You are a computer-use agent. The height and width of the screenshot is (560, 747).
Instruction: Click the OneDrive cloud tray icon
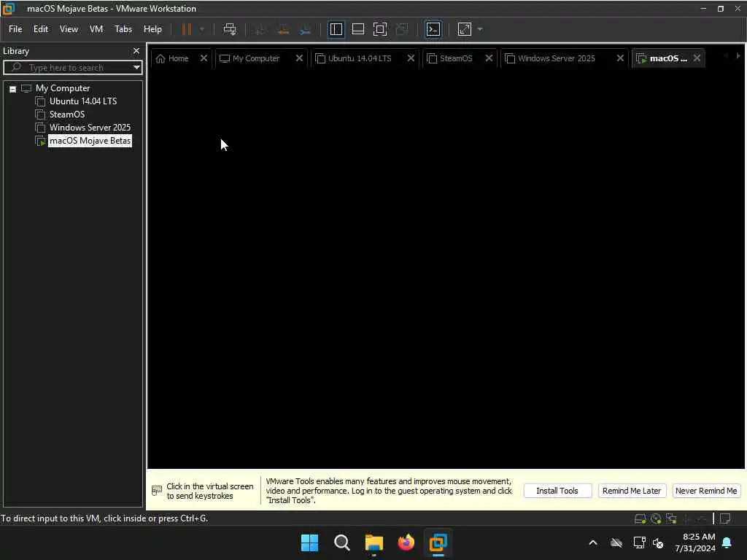(x=616, y=542)
